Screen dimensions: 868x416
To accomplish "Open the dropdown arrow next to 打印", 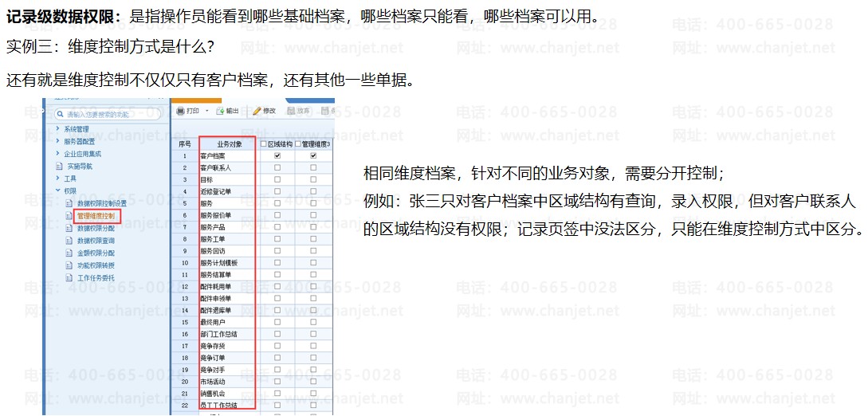I will click(x=207, y=112).
